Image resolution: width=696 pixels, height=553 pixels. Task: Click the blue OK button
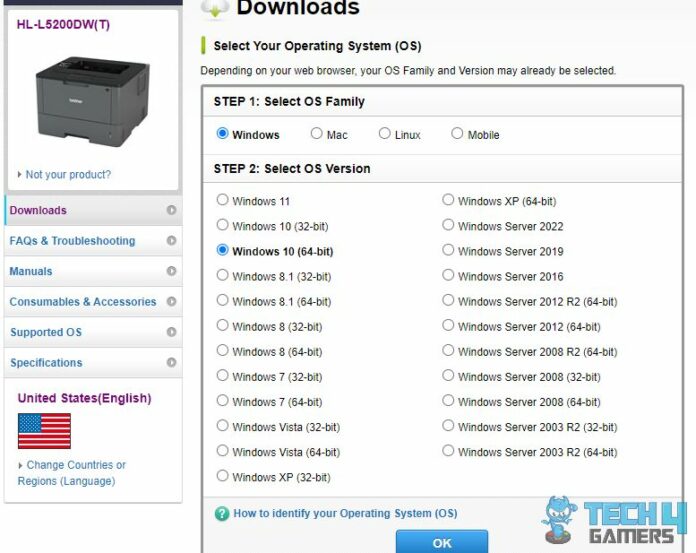pos(442,542)
